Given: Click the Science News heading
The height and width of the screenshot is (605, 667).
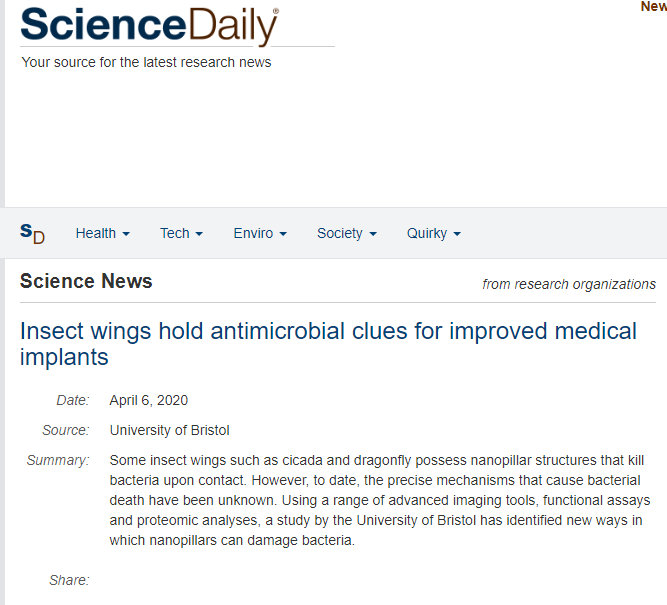Looking at the screenshot, I should pyautogui.click(x=86, y=281).
